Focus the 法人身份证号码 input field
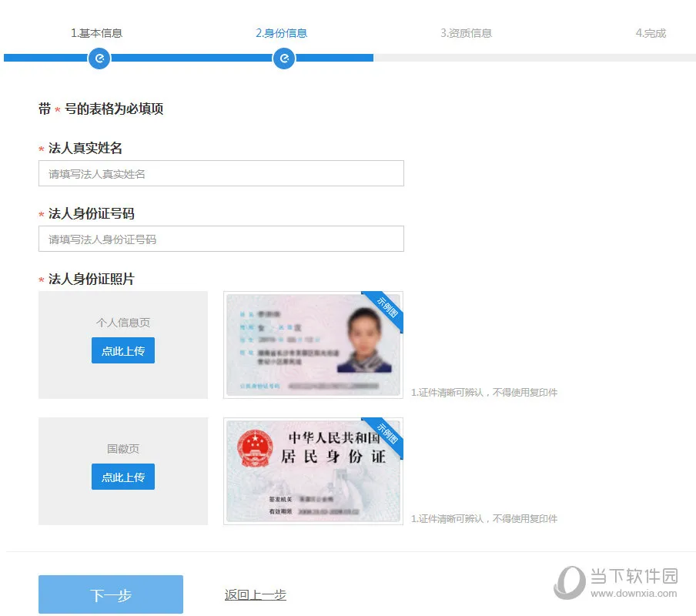 221,239
